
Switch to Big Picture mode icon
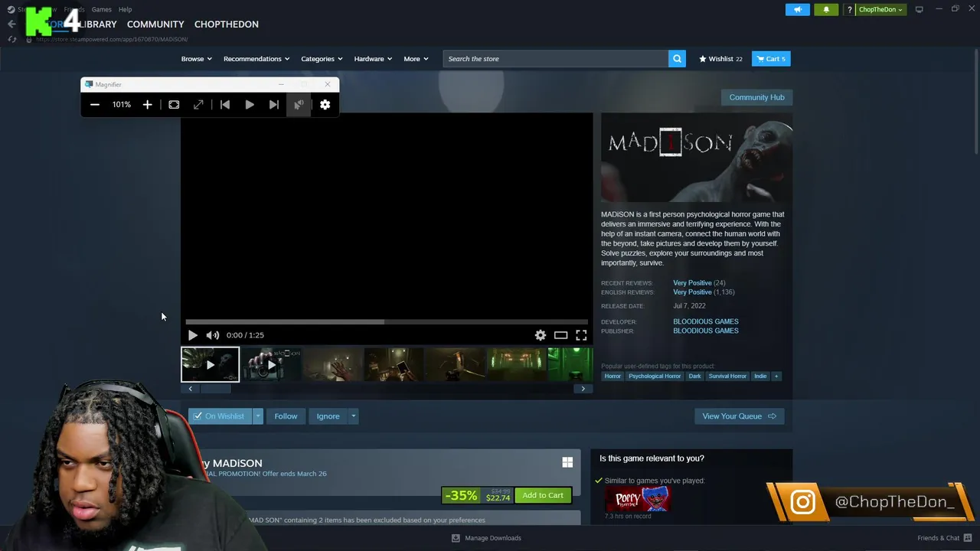(x=919, y=9)
